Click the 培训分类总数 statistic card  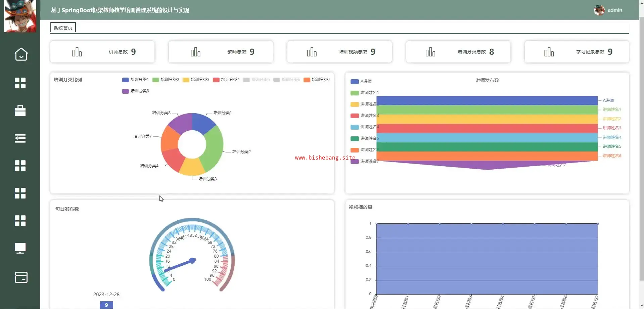click(458, 52)
